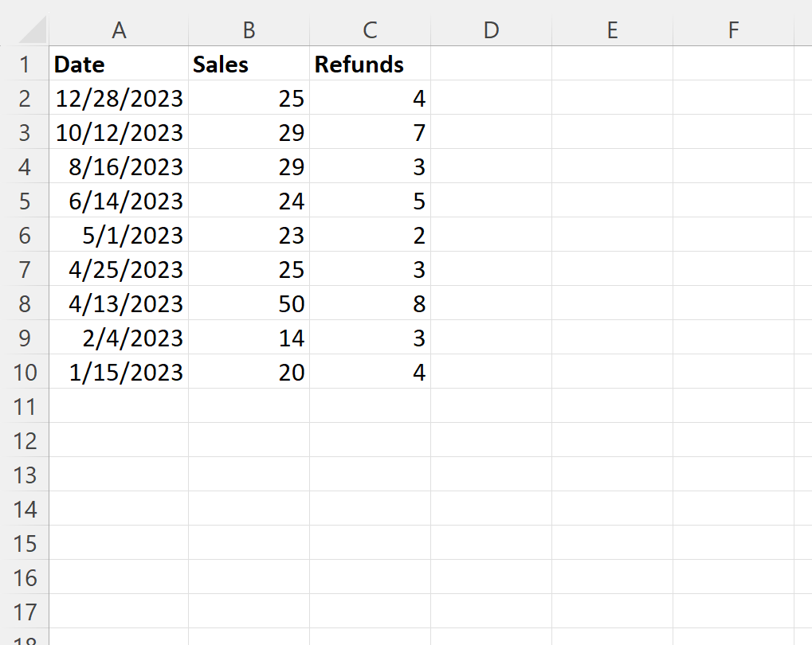
Task: Select column B header
Action: (249, 29)
